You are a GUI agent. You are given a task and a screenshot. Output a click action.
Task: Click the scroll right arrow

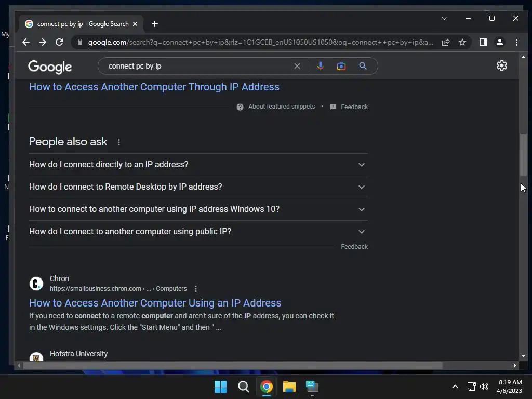[515, 365]
